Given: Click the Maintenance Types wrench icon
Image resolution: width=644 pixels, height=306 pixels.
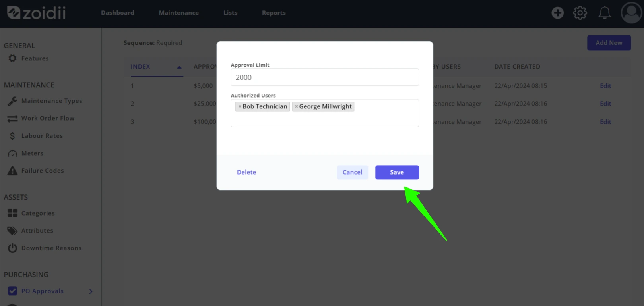Looking at the screenshot, I should coord(12,101).
